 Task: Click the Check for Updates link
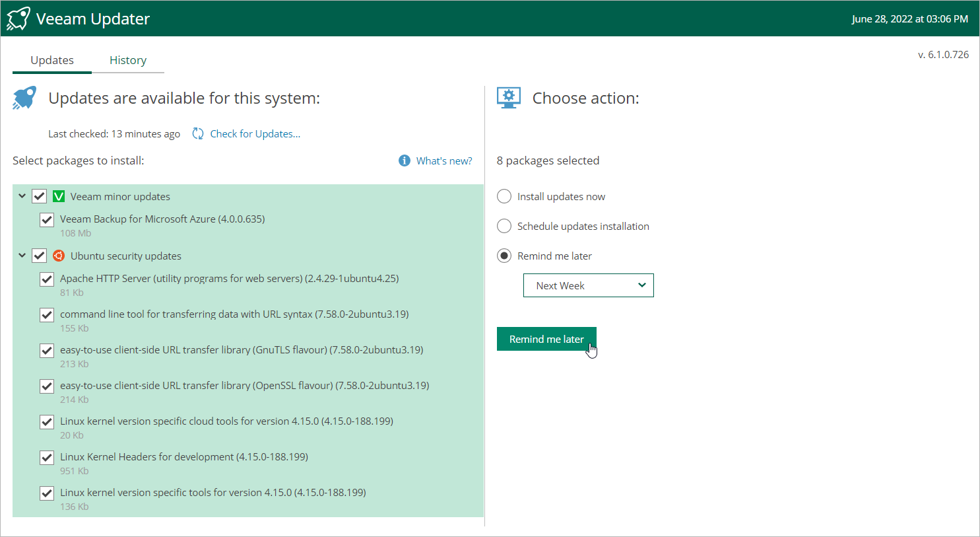[255, 133]
